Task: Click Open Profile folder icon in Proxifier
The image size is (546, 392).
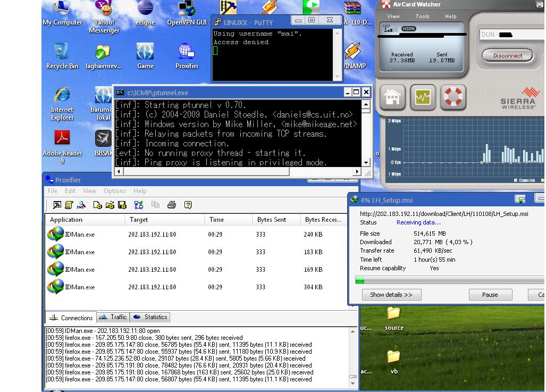Action: pos(110,205)
